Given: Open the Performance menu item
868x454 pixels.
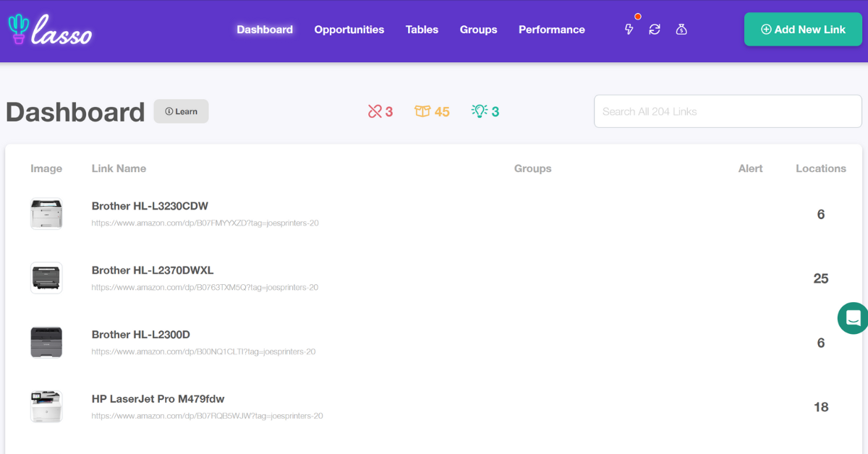Looking at the screenshot, I should [x=552, y=30].
